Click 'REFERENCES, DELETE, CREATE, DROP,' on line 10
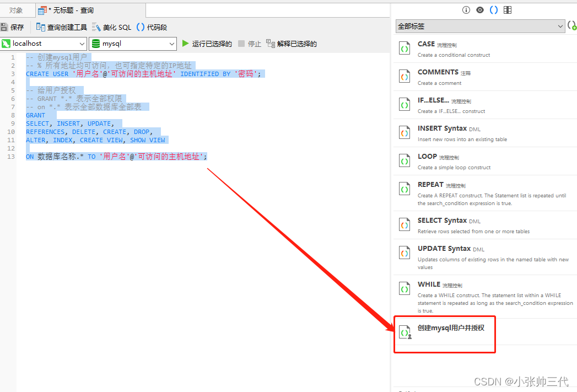The width and height of the screenshot is (577, 392). [x=89, y=132]
